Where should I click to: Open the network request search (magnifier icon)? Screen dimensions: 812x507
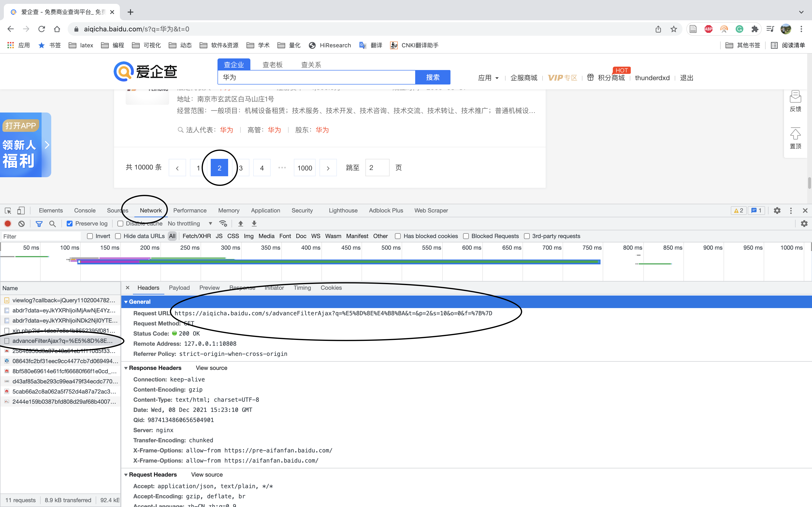coord(52,223)
